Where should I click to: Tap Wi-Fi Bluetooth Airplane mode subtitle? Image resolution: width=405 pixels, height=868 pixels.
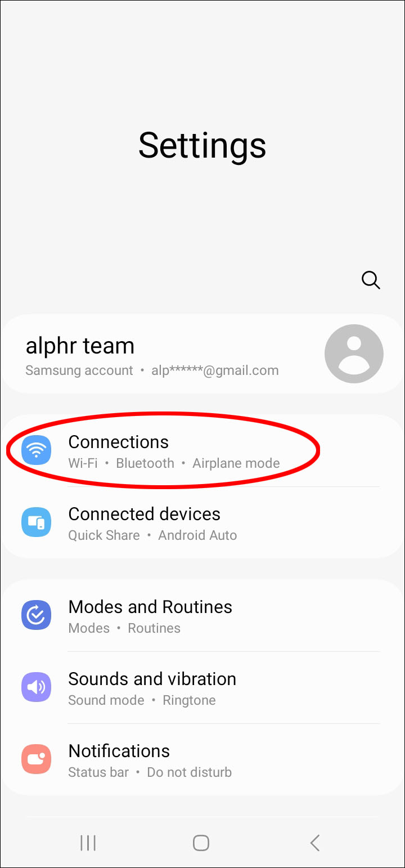click(174, 463)
